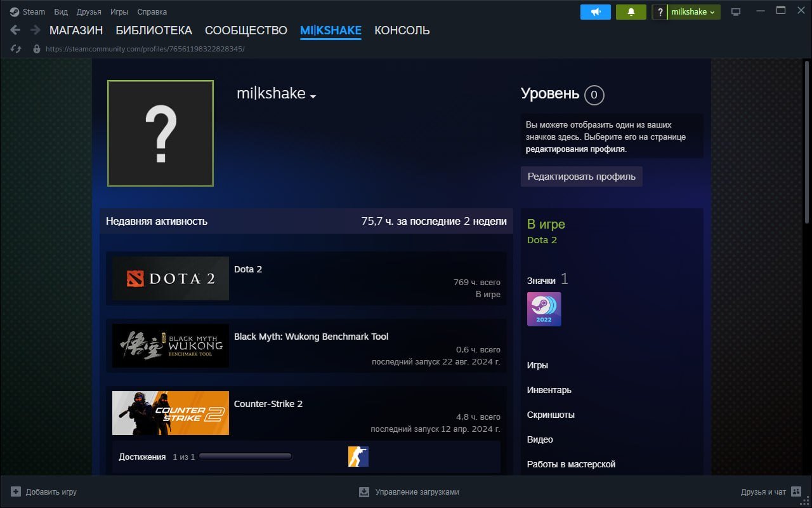Click the Недавняя активность heading
The image size is (812, 508).
(x=157, y=222)
